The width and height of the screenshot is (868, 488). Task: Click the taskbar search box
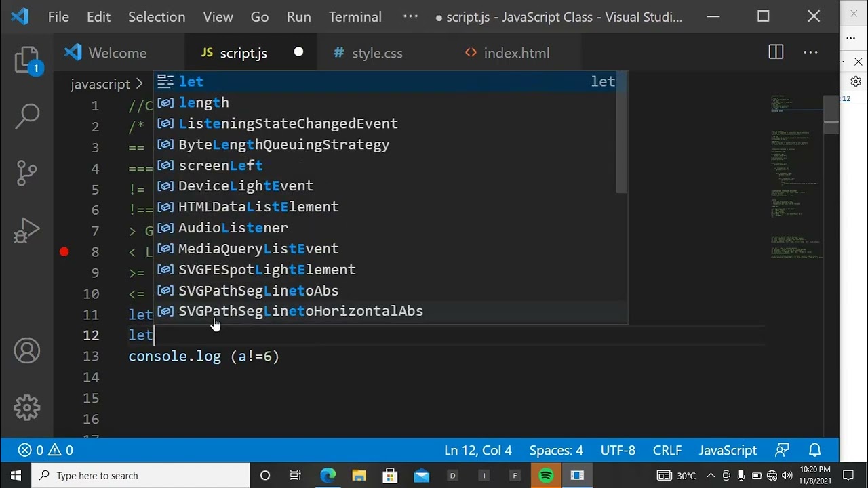[142, 475]
